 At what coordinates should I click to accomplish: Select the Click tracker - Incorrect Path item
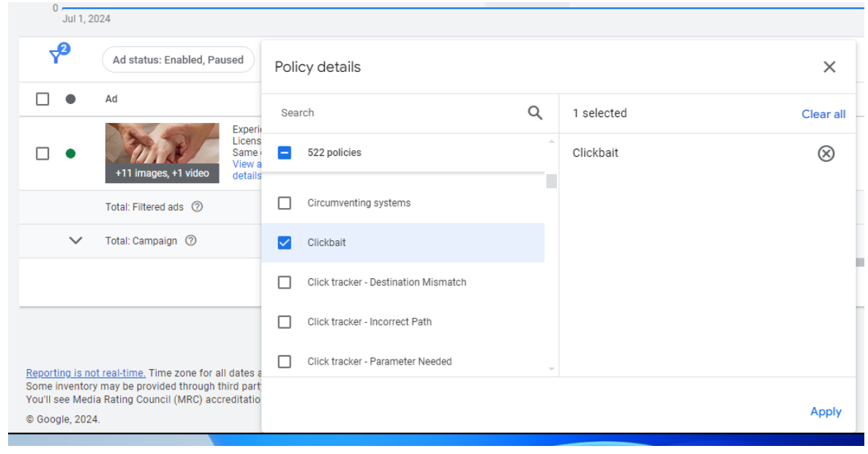369,321
